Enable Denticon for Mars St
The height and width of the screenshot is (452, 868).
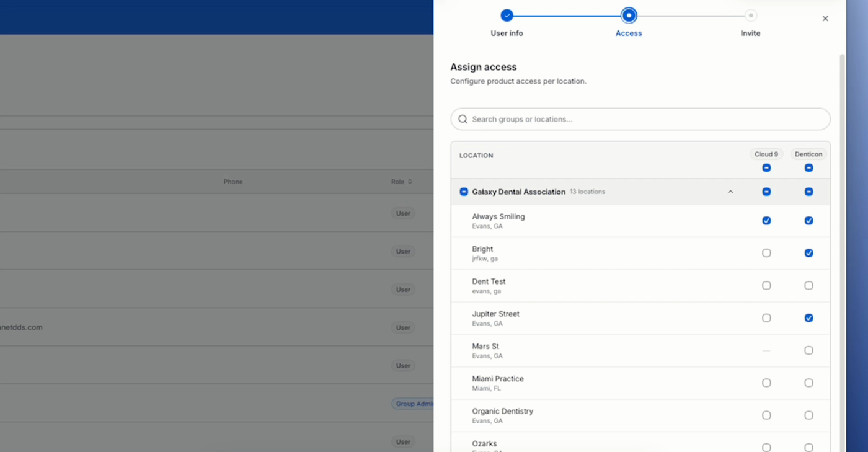(x=808, y=350)
